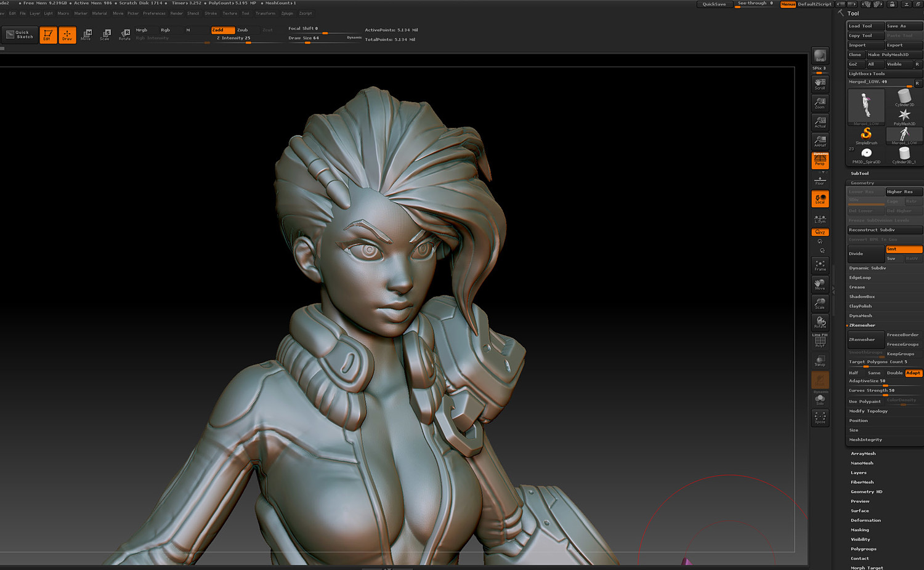Toggle Local transformations button
Screen dimensions: 924x570
(820, 199)
